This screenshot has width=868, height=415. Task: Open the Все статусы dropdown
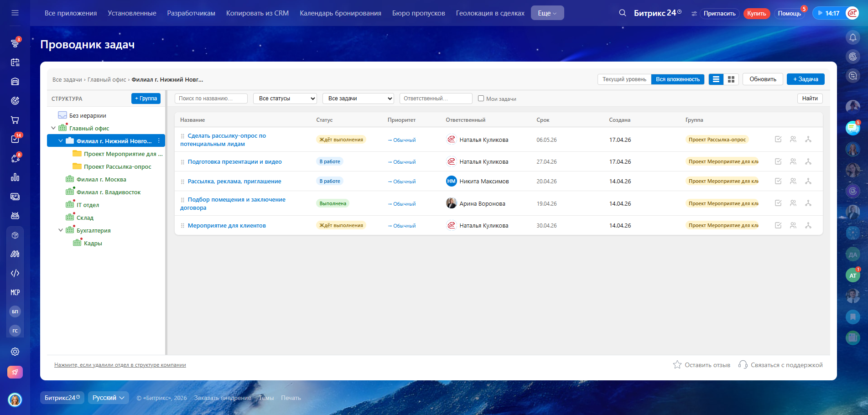pyautogui.click(x=285, y=99)
